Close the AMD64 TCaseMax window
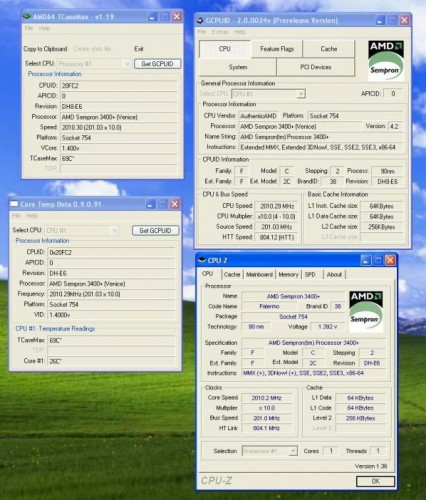Screen dimensions: 426x500 point(177,16)
